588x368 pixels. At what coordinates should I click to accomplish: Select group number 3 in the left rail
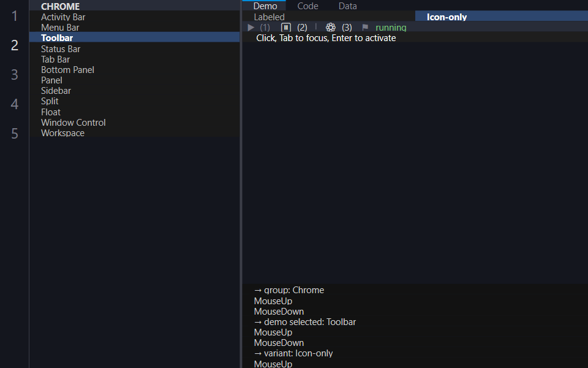point(15,74)
